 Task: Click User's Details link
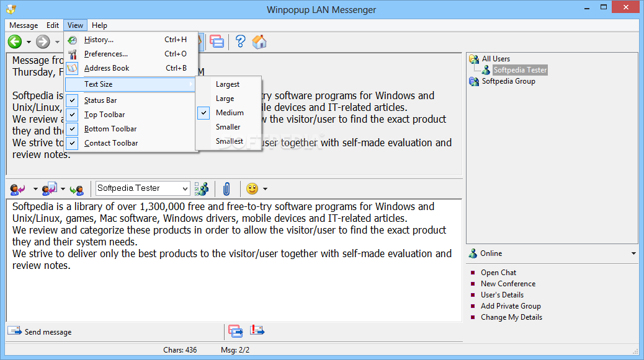(503, 295)
